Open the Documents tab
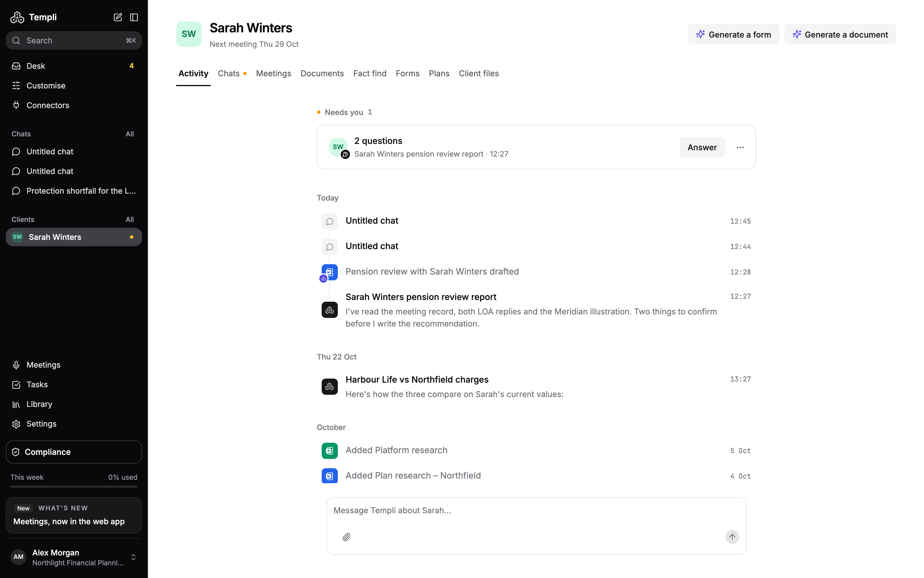This screenshot has width=924, height=578. tap(322, 73)
